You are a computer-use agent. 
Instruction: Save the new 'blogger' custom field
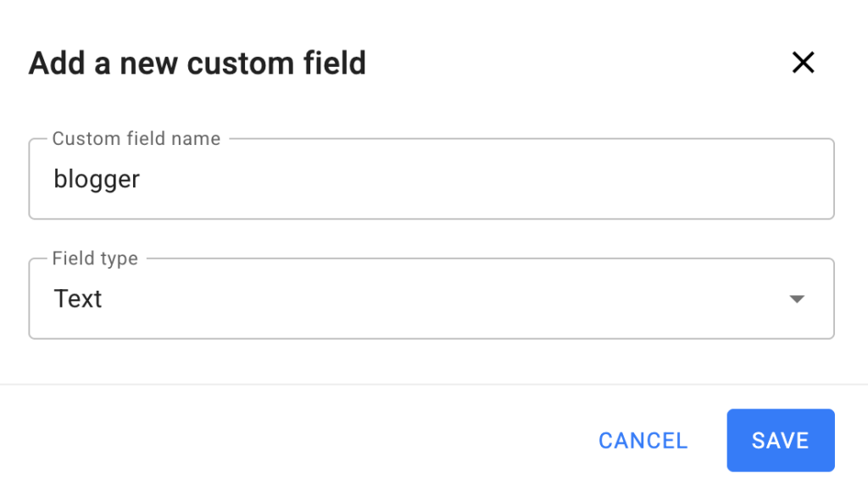(780, 441)
